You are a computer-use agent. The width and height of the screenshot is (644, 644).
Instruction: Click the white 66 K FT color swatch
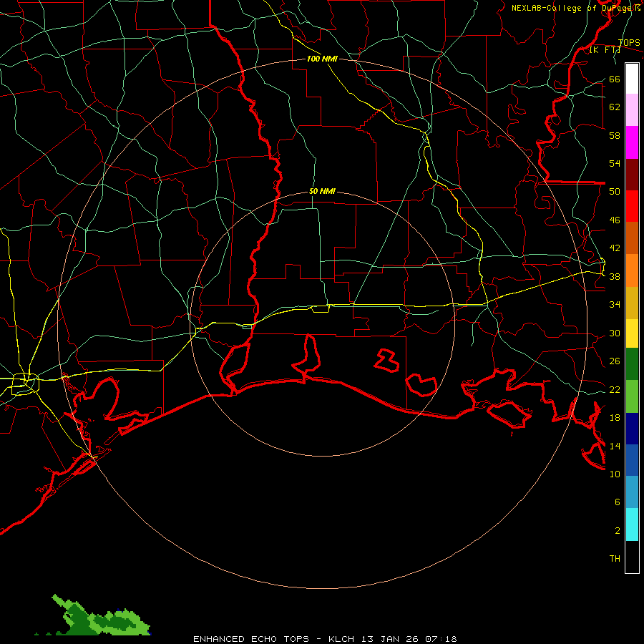pyautogui.click(x=632, y=79)
